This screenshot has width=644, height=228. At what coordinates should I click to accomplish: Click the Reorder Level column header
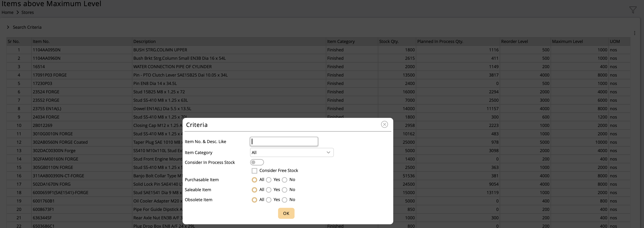(x=514, y=41)
